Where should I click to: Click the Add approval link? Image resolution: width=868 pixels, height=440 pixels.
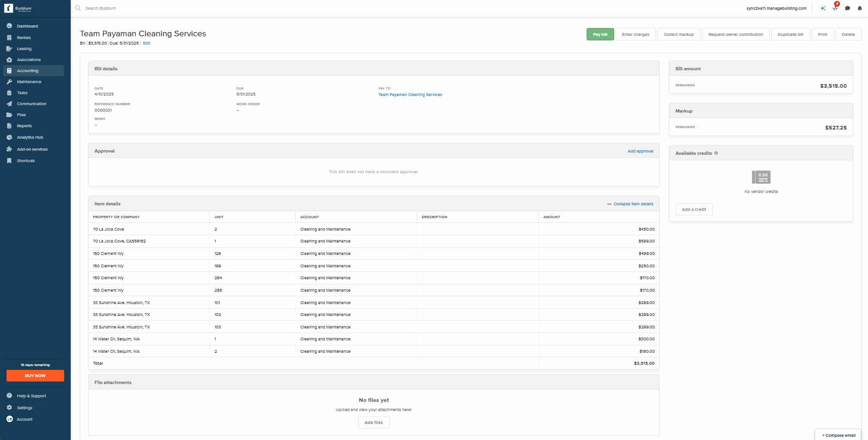coord(640,151)
